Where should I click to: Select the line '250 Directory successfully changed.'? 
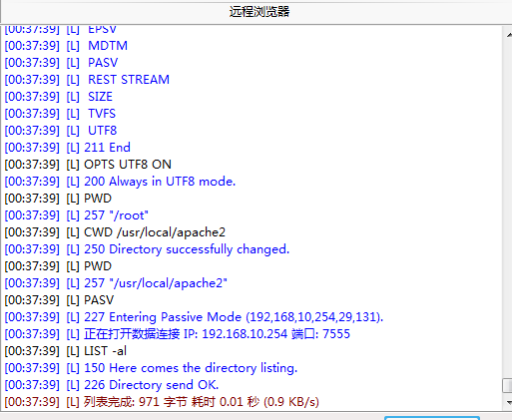(147, 249)
